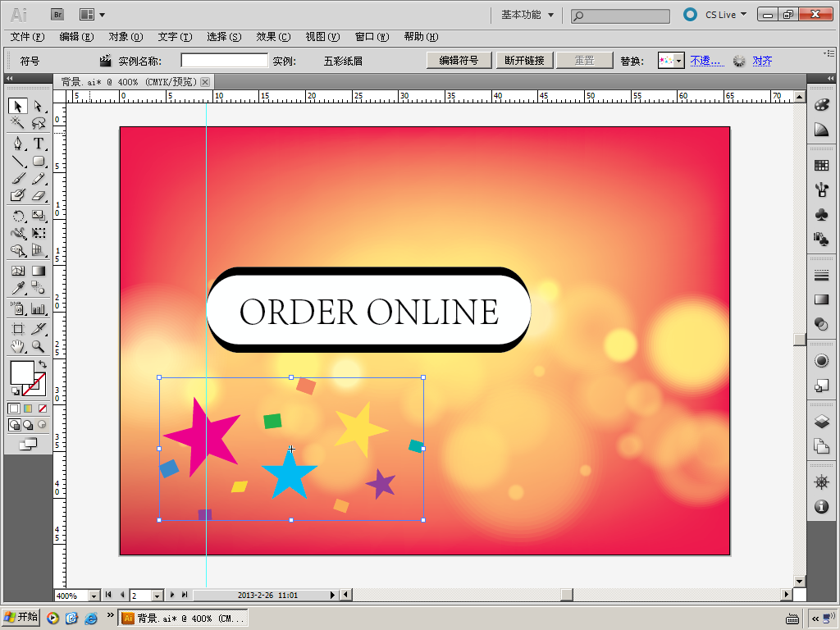Open the 文件(F) menu
This screenshot has height=630, width=840.
coord(27,37)
